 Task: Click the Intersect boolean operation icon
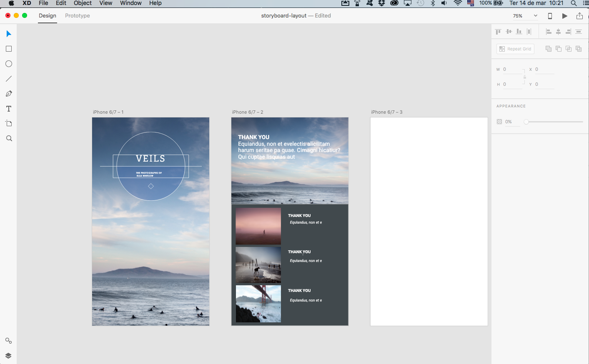pyautogui.click(x=569, y=49)
